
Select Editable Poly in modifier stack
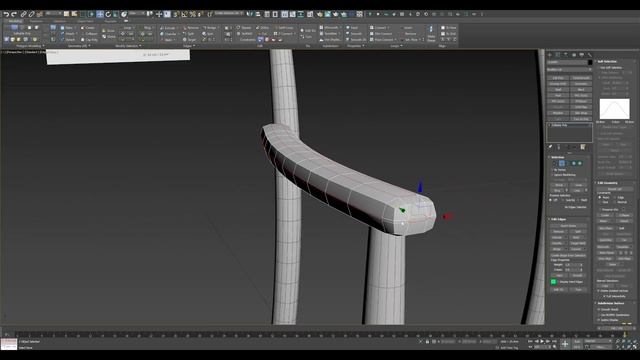pos(569,125)
